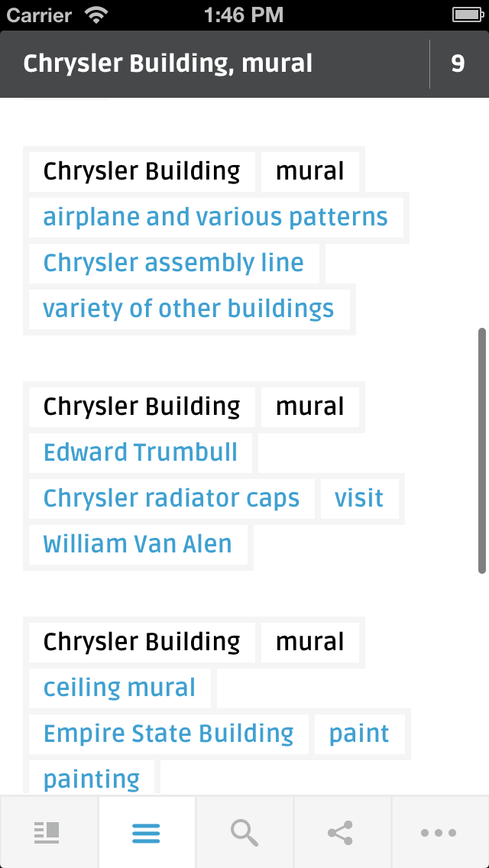Select the variety of other buildings tag
Screen dimensions: 489x868
pyautogui.click(x=189, y=309)
